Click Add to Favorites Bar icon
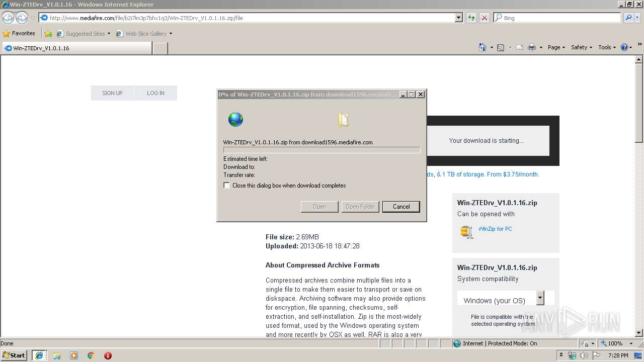The width and height of the screenshot is (644, 362). 48,34
